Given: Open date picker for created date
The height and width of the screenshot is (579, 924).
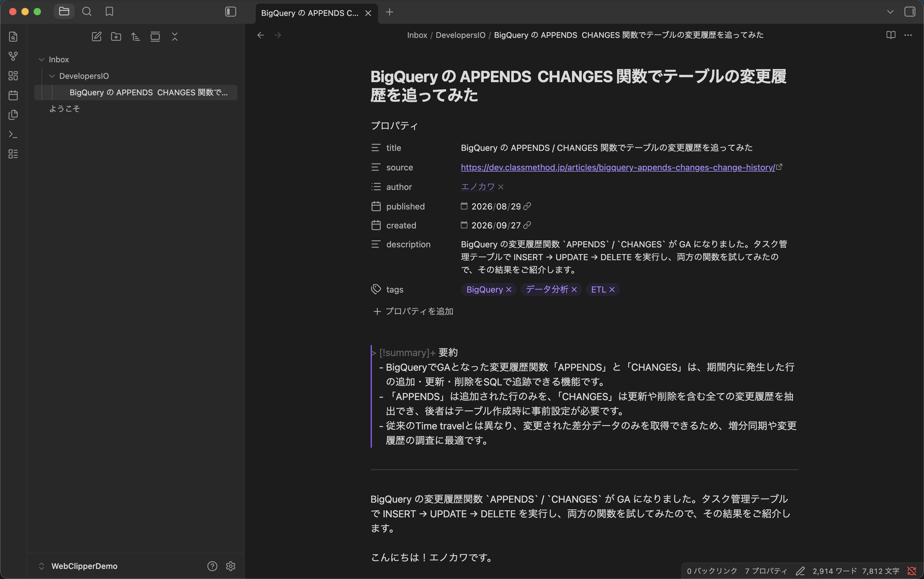Looking at the screenshot, I should (464, 225).
